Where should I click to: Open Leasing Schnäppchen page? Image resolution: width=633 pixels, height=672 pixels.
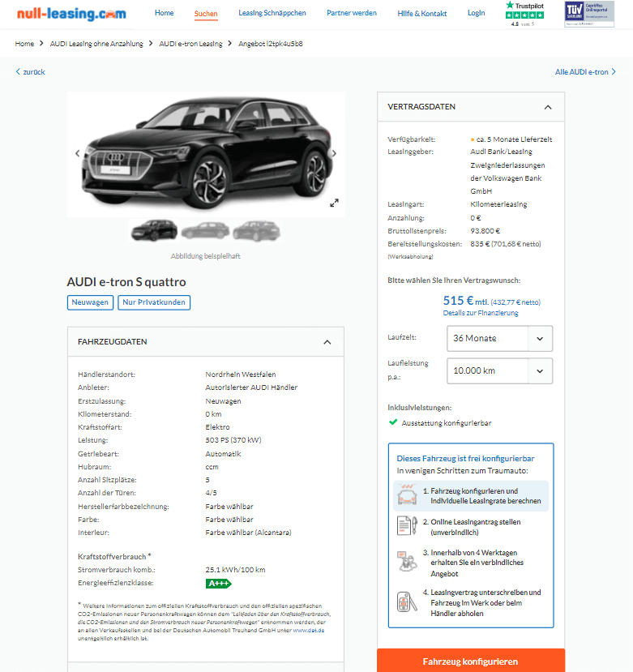[x=272, y=13]
